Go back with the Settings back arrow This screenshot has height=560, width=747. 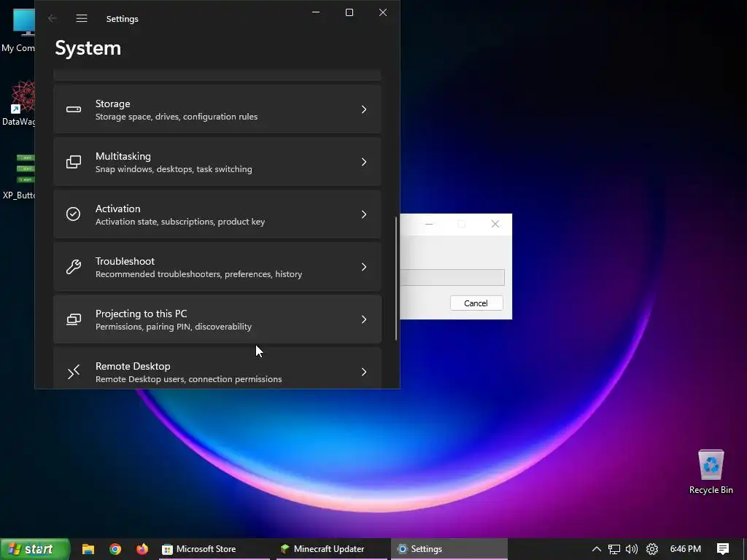[53, 18]
